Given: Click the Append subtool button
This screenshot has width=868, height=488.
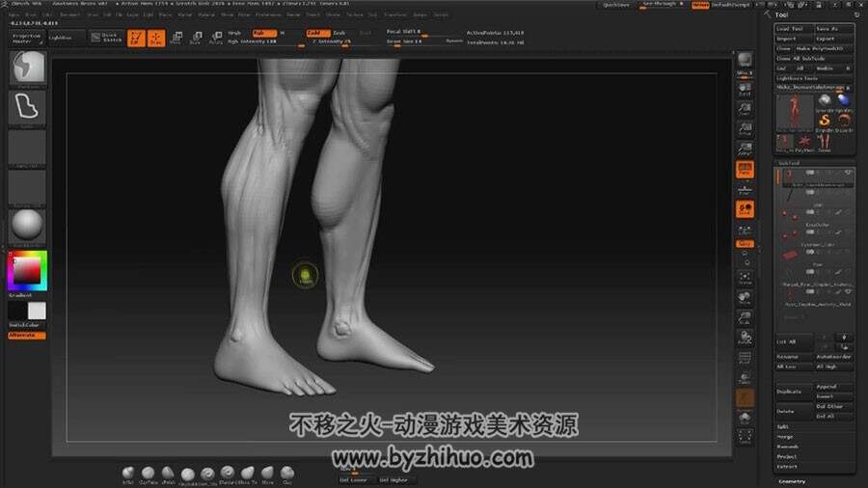Looking at the screenshot, I should pos(833,387).
